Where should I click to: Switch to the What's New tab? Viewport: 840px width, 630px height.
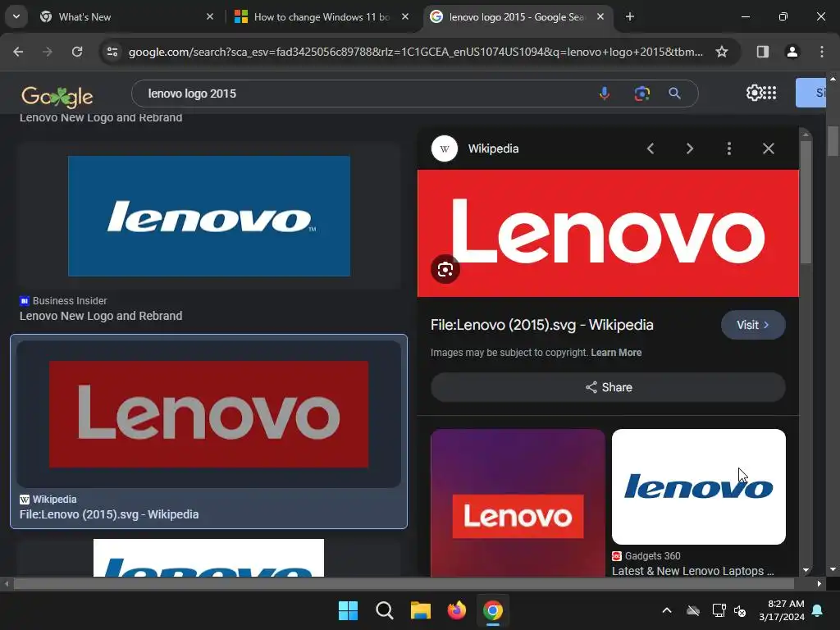(127, 17)
